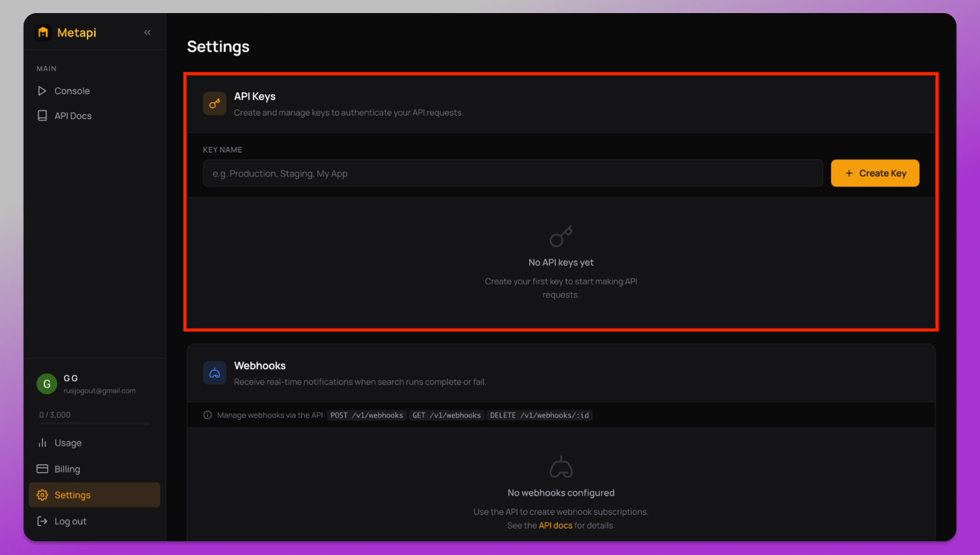Click the blue Webhooks icon
The height and width of the screenshot is (555, 980).
(214, 373)
